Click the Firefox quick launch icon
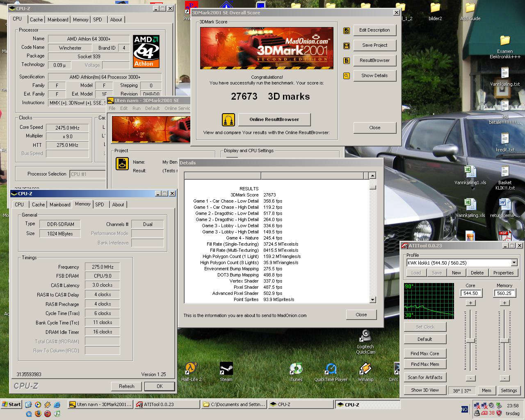The width and height of the screenshot is (525, 420). click(38, 413)
